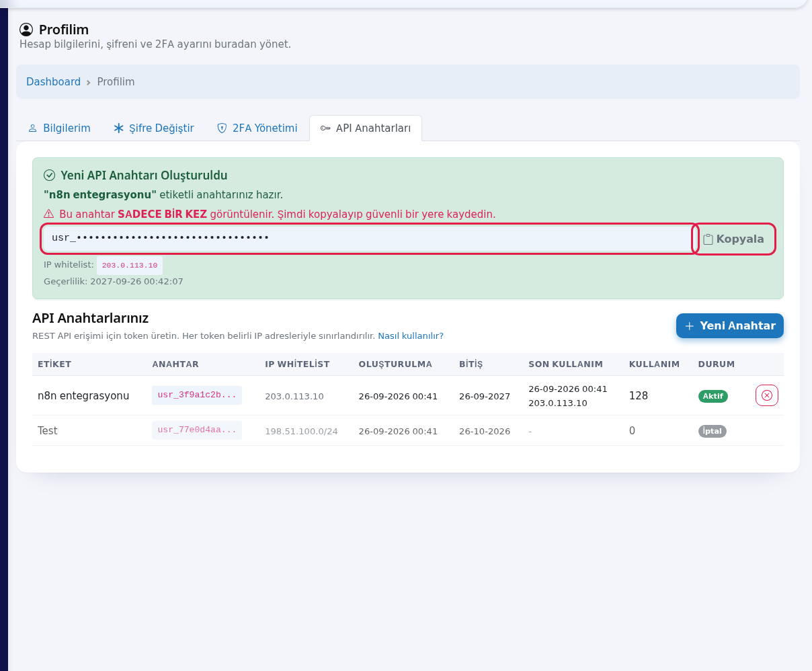812x671 pixels.
Task: Click the masked usr_ API key field
Action: [367, 238]
